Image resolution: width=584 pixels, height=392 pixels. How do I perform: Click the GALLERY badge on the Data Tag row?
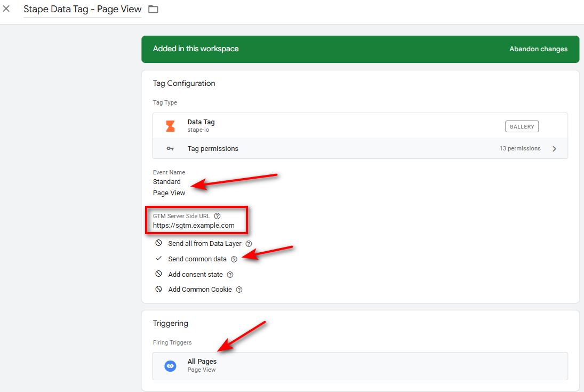click(x=522, y=127)
